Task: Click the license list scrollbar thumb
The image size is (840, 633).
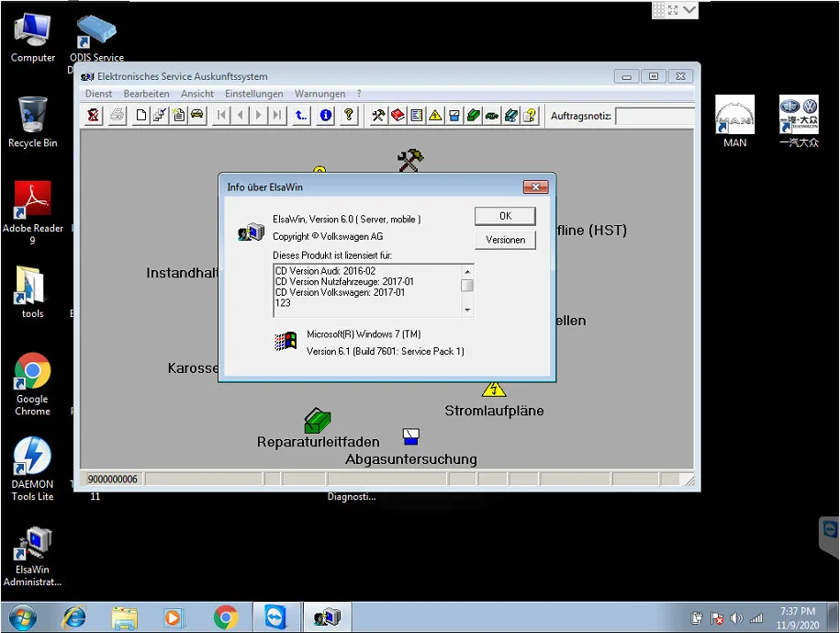Action: coord(467,286)
